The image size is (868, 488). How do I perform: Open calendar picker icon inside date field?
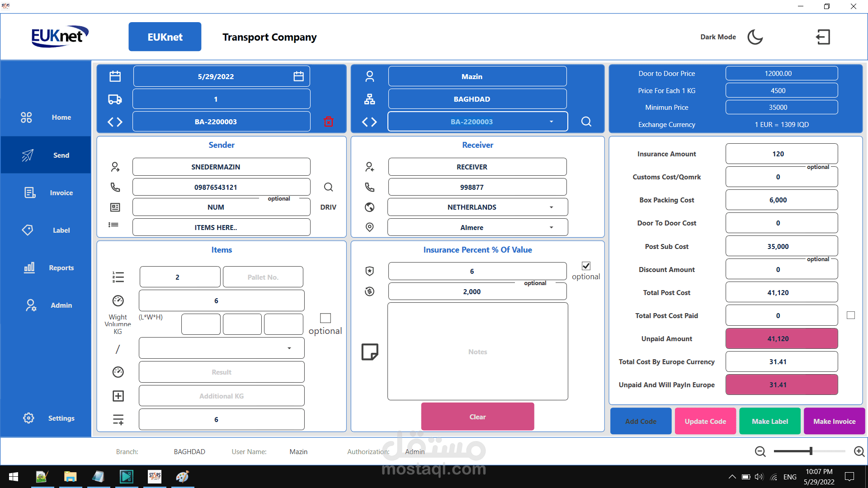pos(298,76)
